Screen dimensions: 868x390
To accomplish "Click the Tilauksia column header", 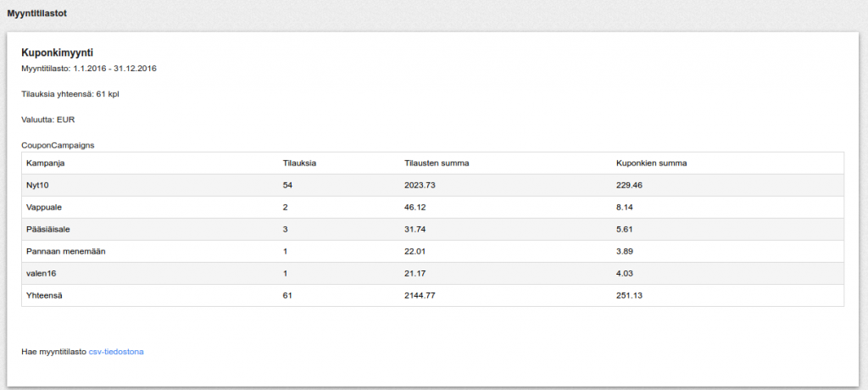I will point(299,164).
